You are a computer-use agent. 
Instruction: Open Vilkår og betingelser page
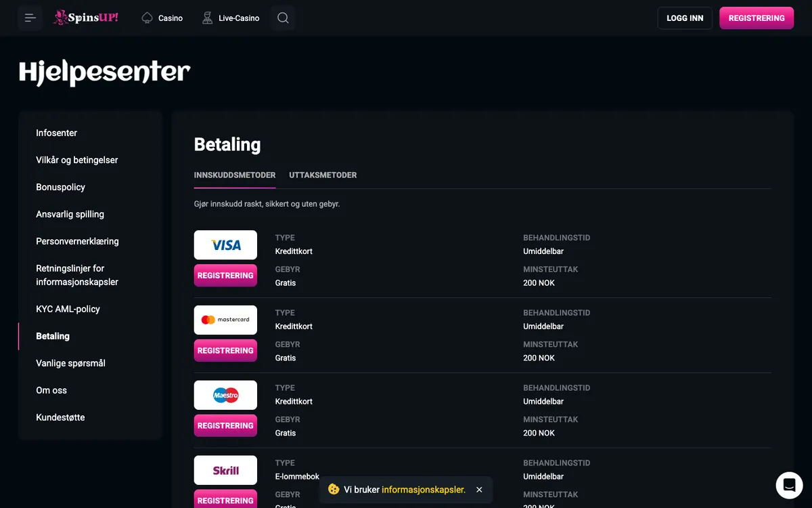click(x=77, y=160)
